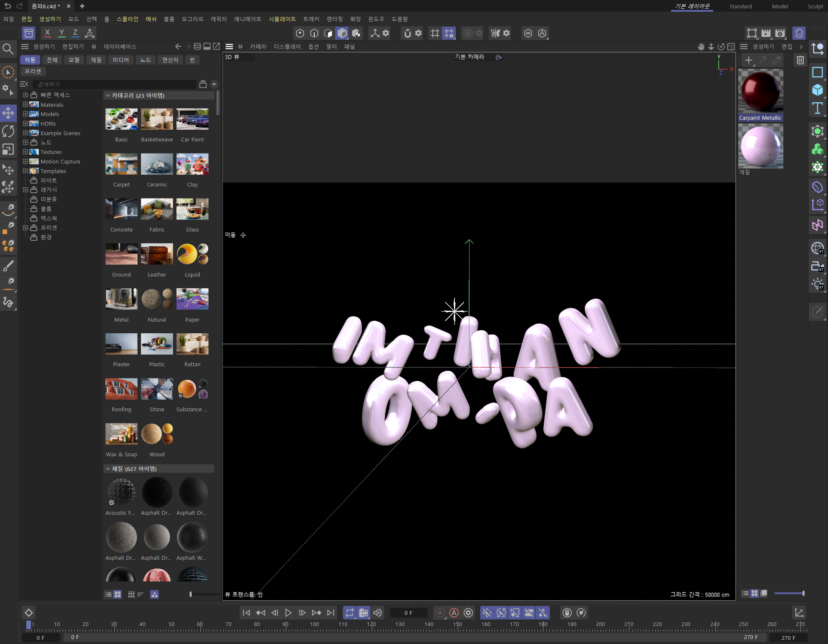
Task: Select the 미디어 filter button
Action: click(121, 60)
